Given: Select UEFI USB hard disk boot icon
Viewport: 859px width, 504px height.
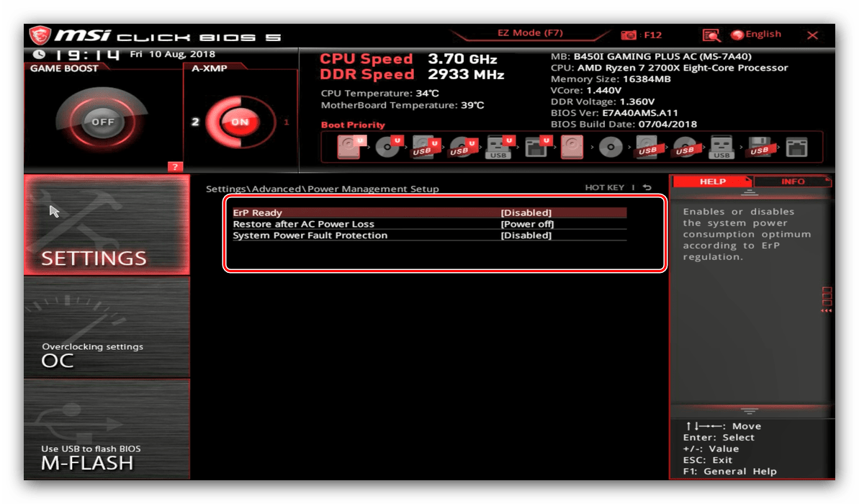Looking at the screenshot, I should click(426, 148).
